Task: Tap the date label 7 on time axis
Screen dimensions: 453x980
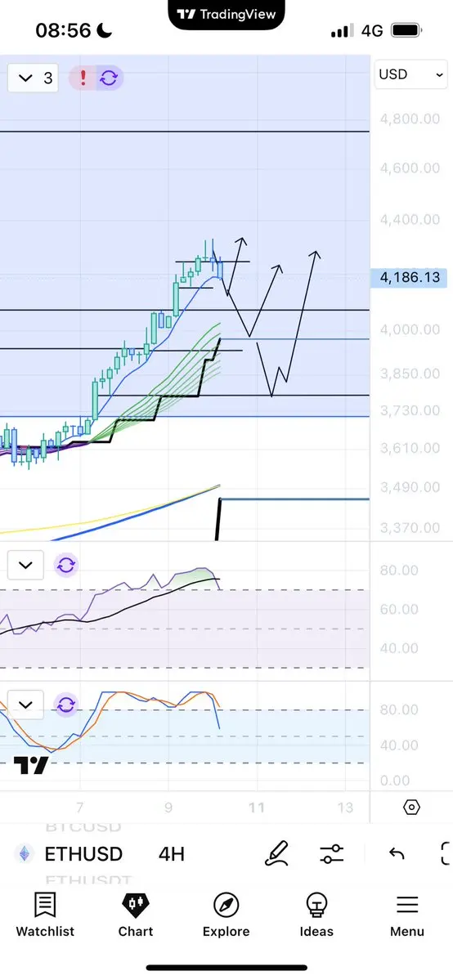Action: [x=79, y=808]
